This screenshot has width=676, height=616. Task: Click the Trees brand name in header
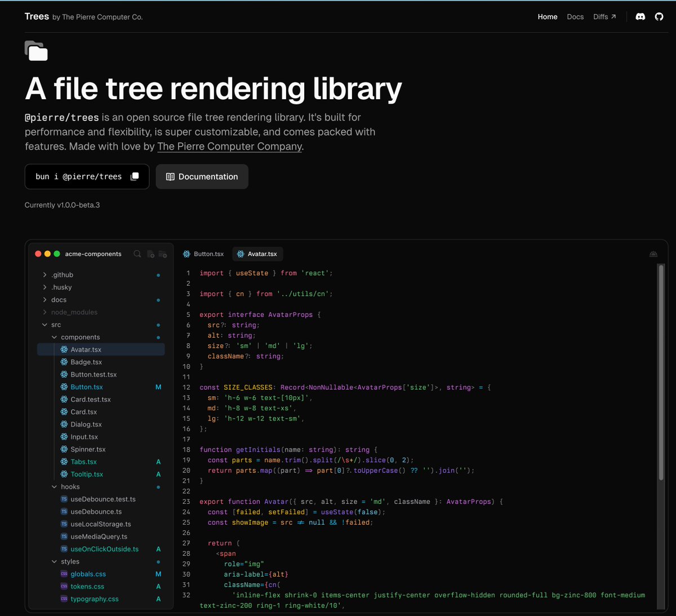[37, 16]
